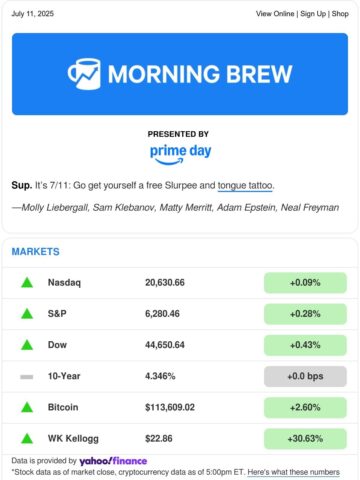The width and height of the screenshot is (360, 480).
Task: Click the Dow green up arrow
Action: point(27,345)
